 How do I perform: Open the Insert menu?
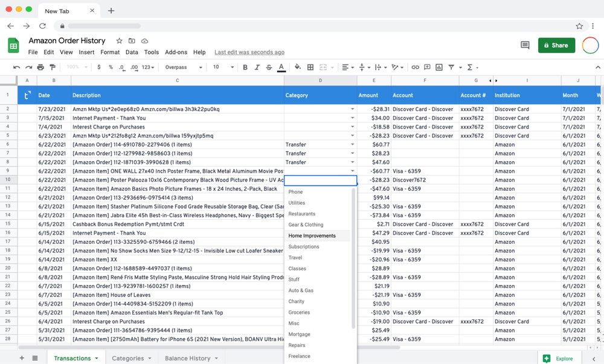coord(86,53)
